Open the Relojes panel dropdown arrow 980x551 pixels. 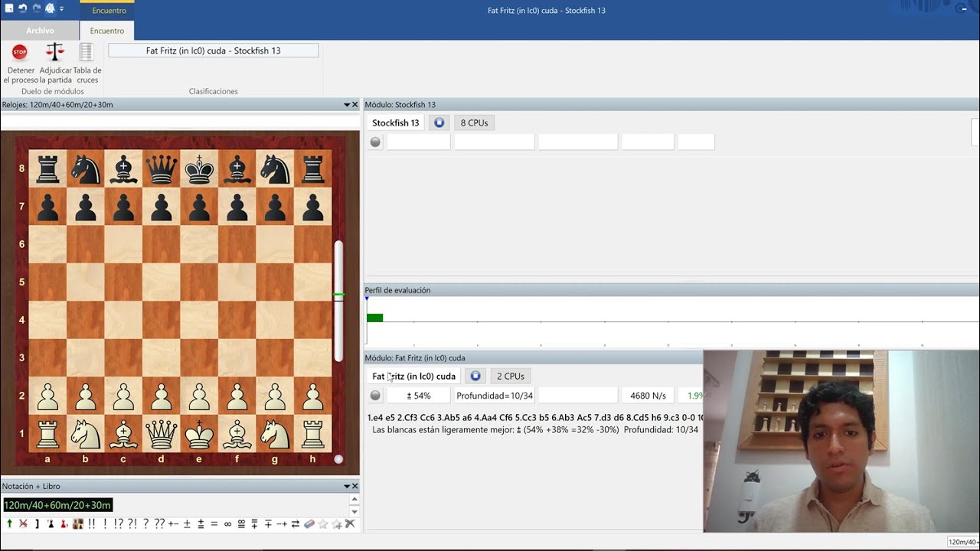click(x=347, y=105)
